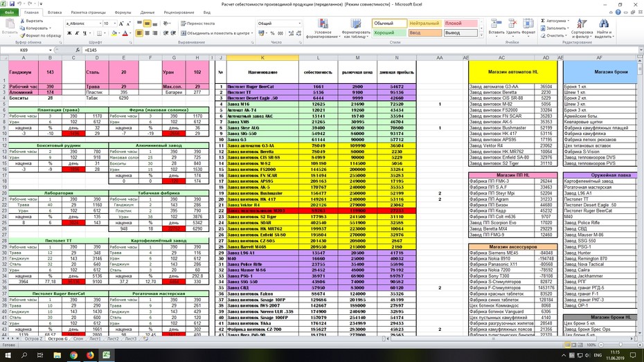Image resolution: width=644 pixels, height=362 pixels.
Task: Switch to the Формулы ribbon tab
Action: click(123, 12)
